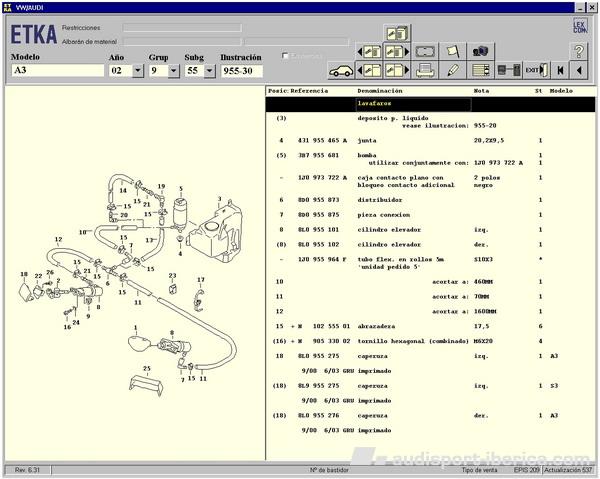Click the LEX COM logo icon
Screen dimensions: 600x479
tap(580, 26)
